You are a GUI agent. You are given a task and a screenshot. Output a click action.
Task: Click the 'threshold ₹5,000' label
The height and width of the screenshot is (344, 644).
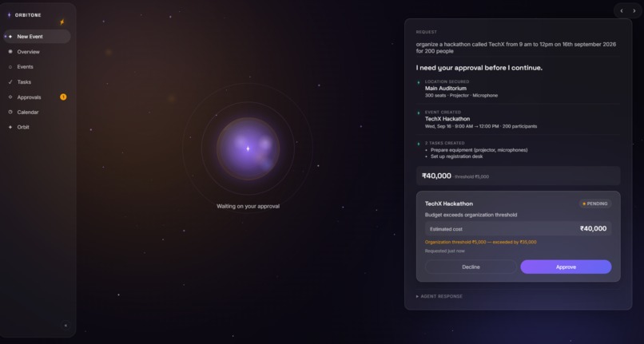pos(471,177)
